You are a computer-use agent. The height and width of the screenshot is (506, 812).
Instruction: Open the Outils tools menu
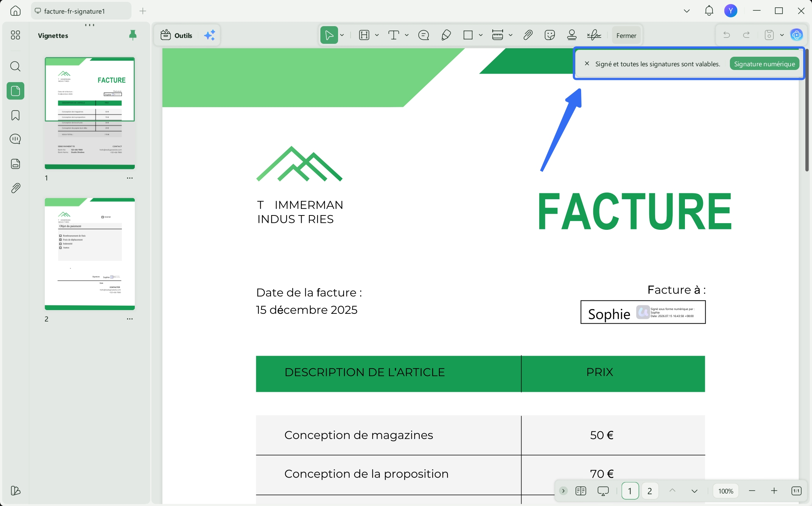click(176, 35)
